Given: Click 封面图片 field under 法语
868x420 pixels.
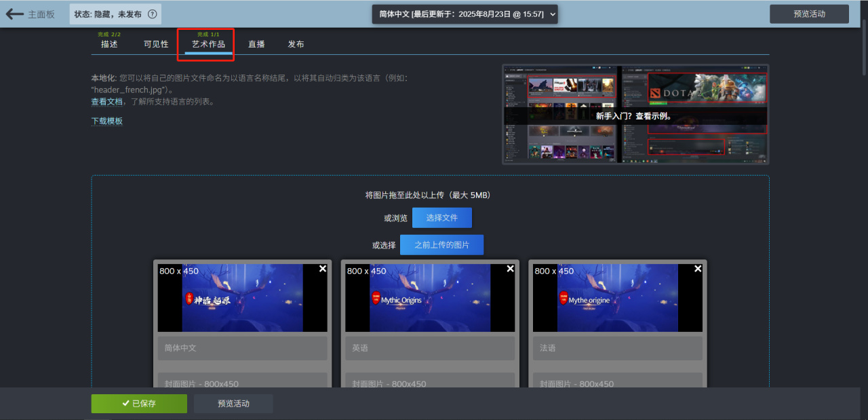Looking at the screenshot, I should pyautogui.click(x=618, y=381).
